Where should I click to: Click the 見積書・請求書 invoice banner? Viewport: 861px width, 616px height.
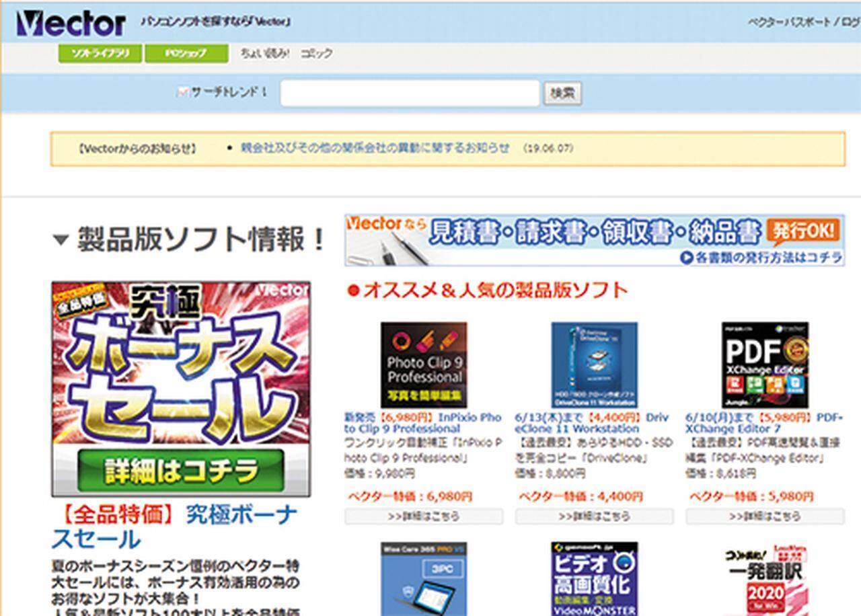(595, 240)
